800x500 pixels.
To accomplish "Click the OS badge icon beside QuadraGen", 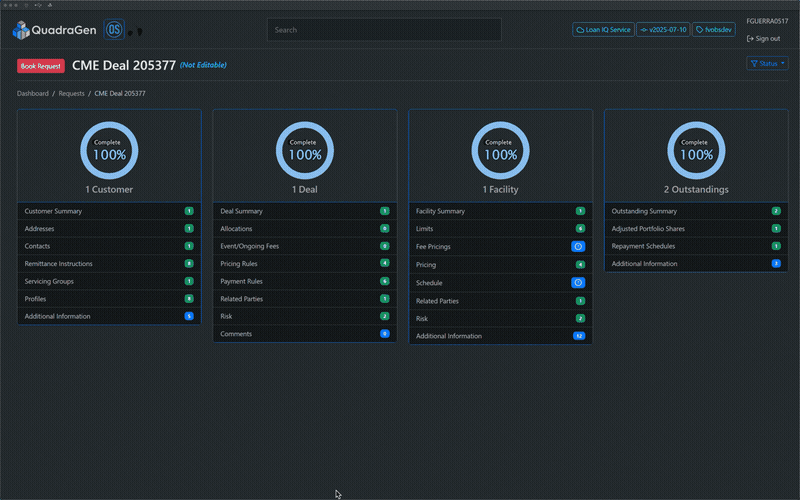I will point(114,30).
